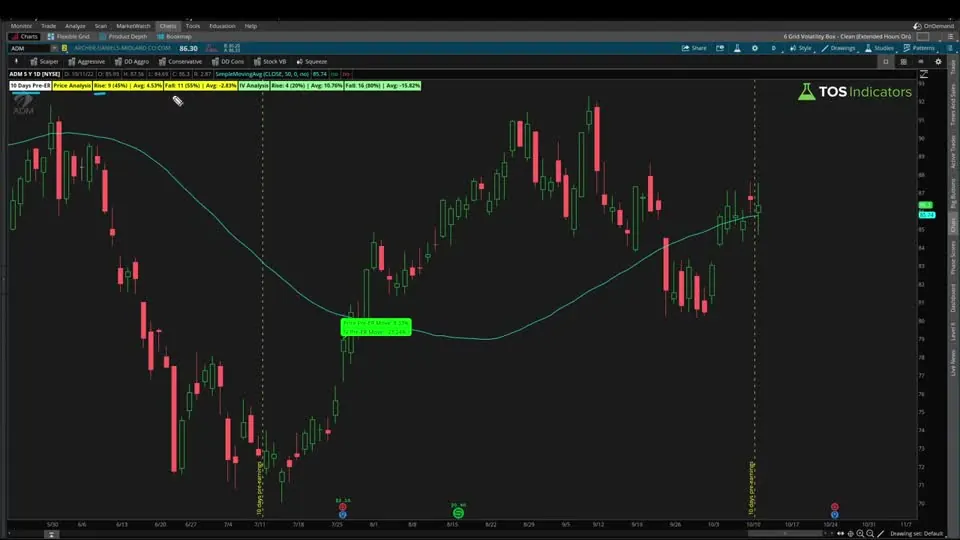Click the 10 Days Pre-ER label
The image size is (960, 540).
30,86
